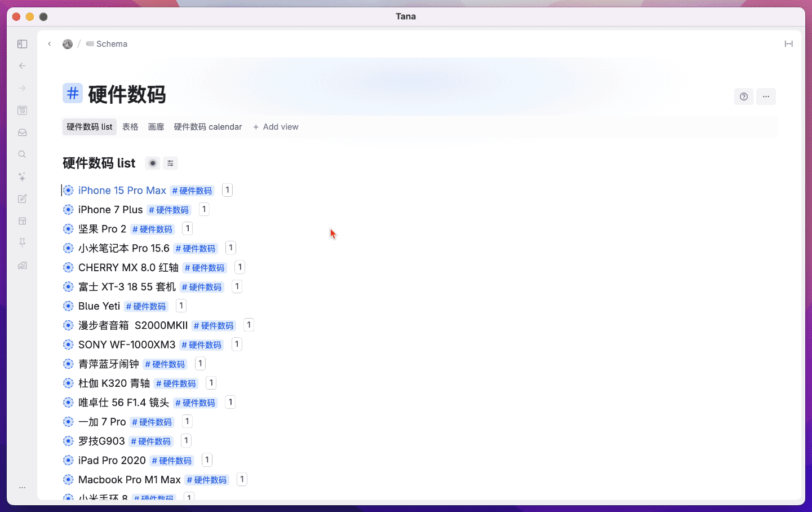The image size is (812, 512).
Task: Toggle full-width layout icon at top right
Action: pos(789,44)
